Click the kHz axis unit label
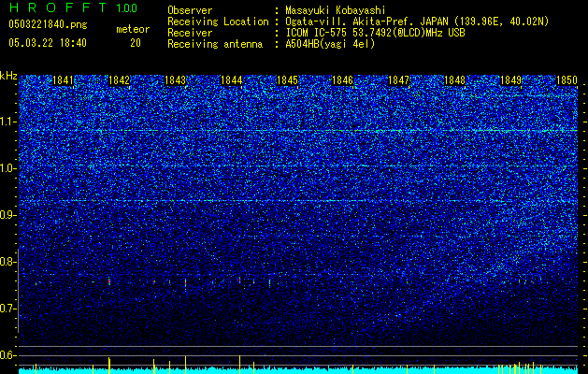Viewport: 588px width, 374px height. click(8, 76)
